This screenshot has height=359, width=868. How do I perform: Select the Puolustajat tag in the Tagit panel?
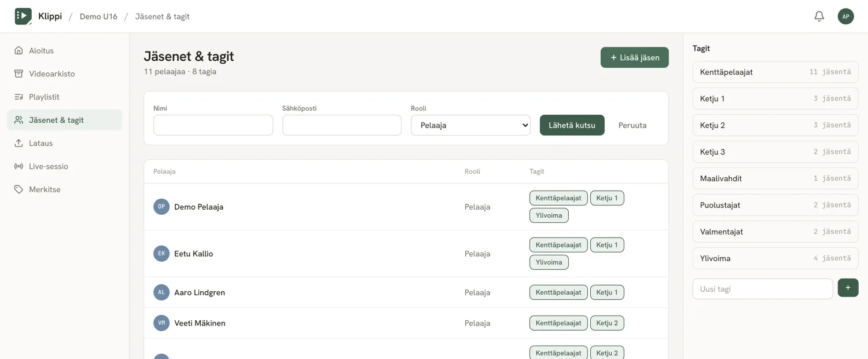[x=775, y=205]
